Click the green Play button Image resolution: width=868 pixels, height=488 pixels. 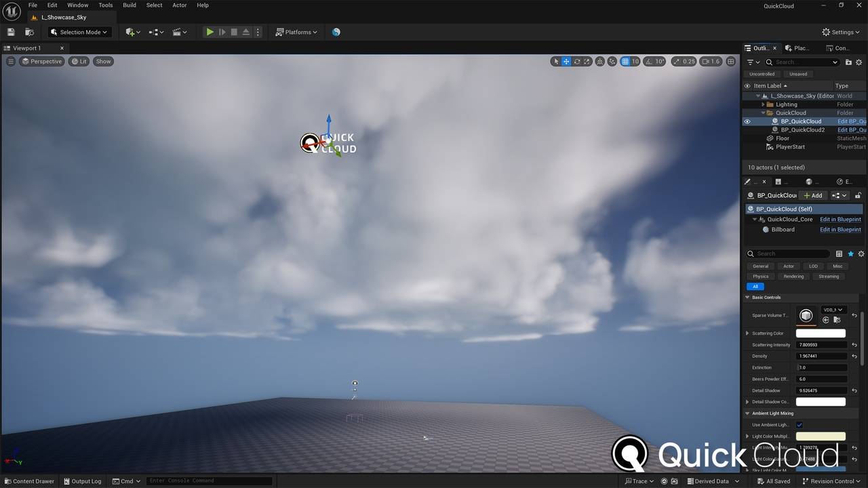point(210,32)
